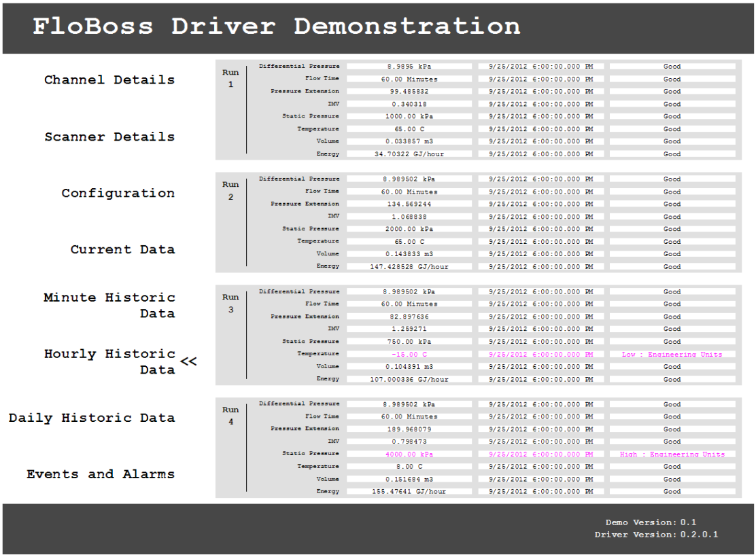Click the Run 1 group label
756x555 pixels.
230,78
